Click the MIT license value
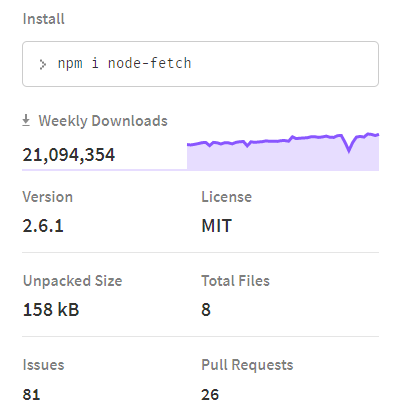Viewport: 420px width, 419px height. (x=217, y=226)
